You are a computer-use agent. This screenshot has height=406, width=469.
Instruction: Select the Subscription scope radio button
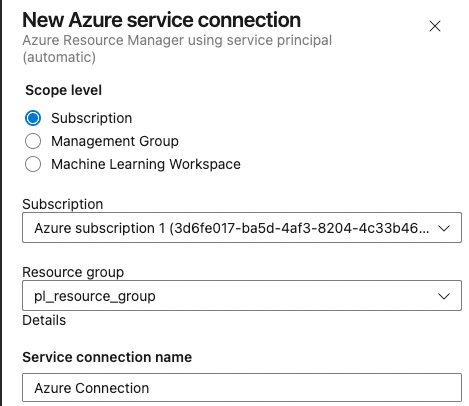coord(33,118)
